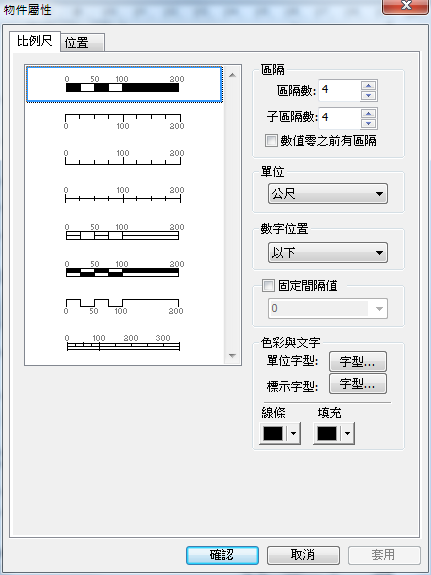Confirm the dialog with the 確認 button
This screenshot has width=431, height=575.
click(222, 555)
